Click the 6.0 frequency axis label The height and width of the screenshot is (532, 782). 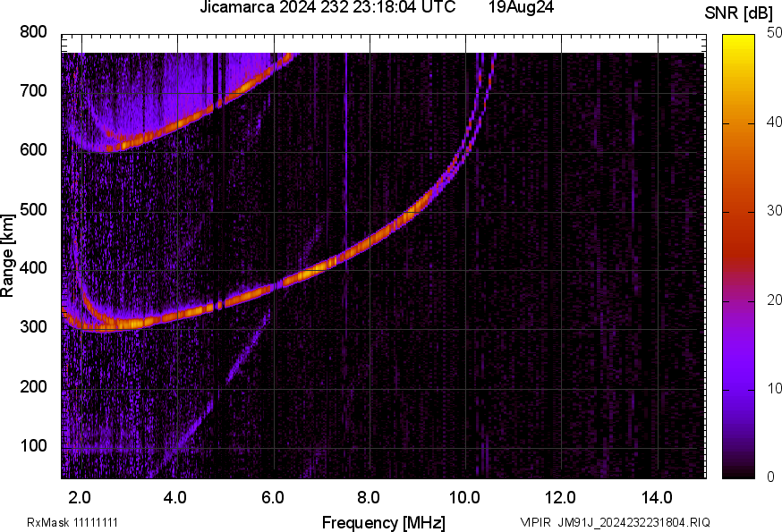click(x=272, y=497)
